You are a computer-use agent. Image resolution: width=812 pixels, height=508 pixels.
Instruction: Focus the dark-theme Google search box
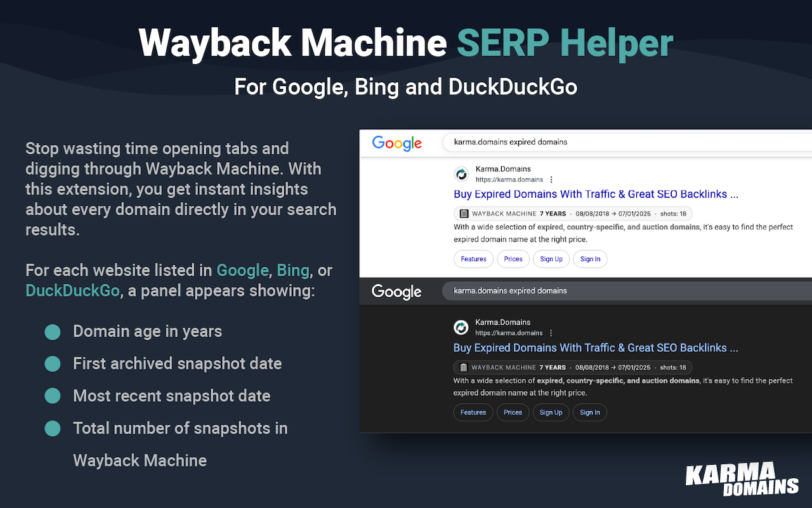[627, 290]
